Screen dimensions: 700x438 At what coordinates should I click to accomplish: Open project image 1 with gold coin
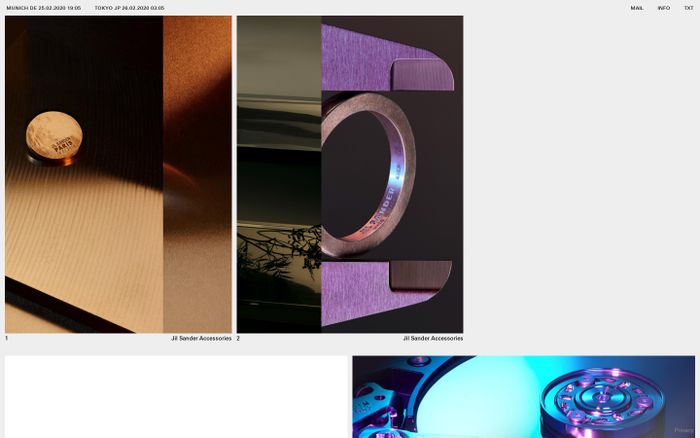click(x=118, y=175)
